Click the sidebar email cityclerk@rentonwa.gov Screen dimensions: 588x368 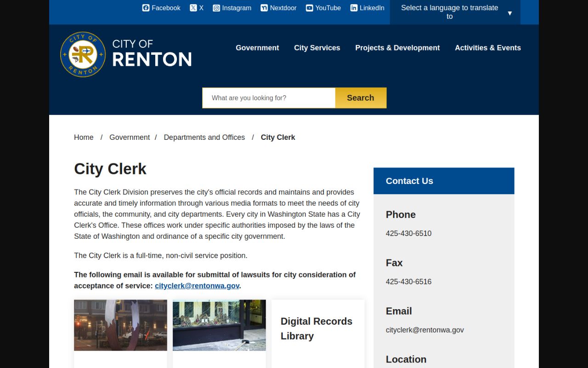(425, 330)
